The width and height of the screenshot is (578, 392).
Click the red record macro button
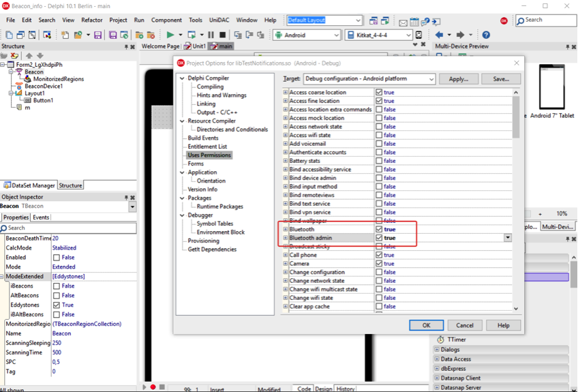[x=153, y=387]
